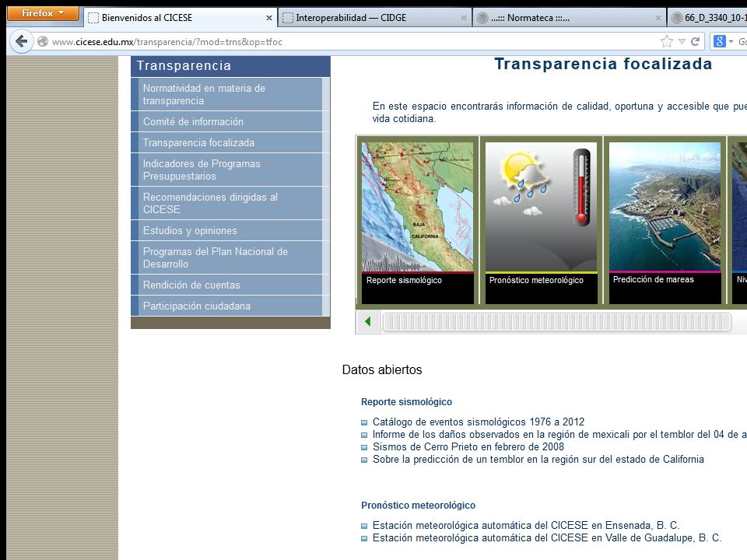Image resolution: width=747 pixels, height=560 pixels.
Task: Click the browser back arrow button
Action: click(x=22, y=41)
